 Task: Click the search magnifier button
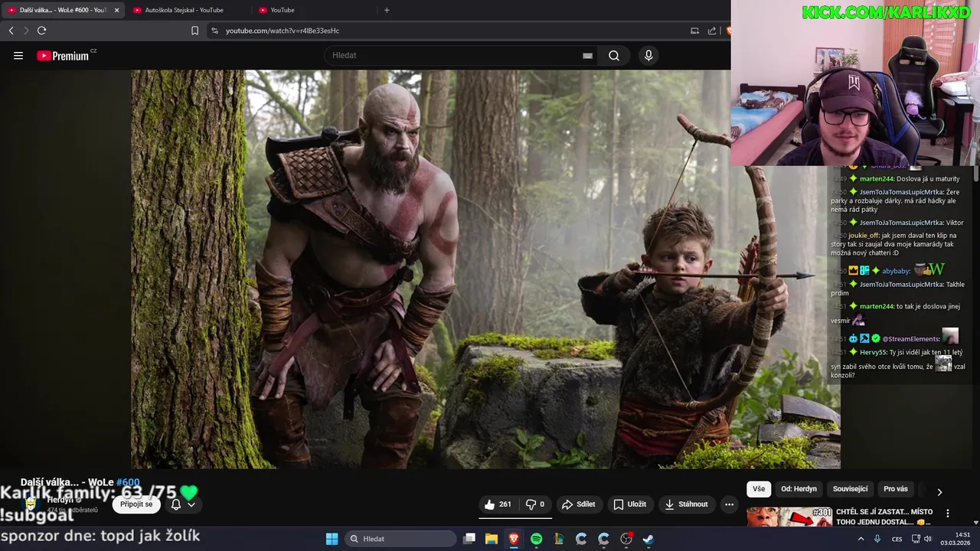click(614, 55)
